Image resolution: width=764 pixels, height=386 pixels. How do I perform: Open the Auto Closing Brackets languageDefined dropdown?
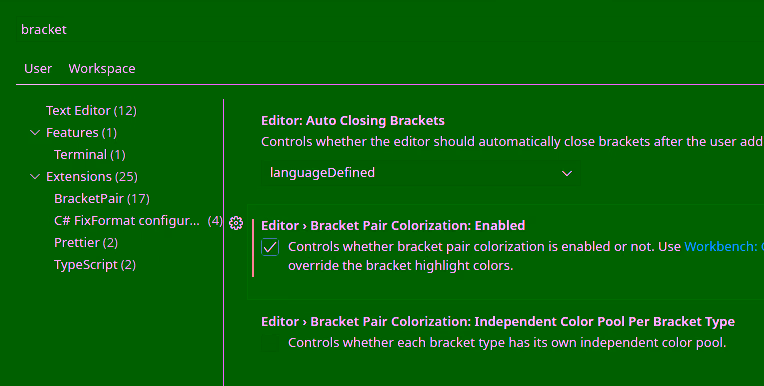pyautogui.click(x=420, y=173)
